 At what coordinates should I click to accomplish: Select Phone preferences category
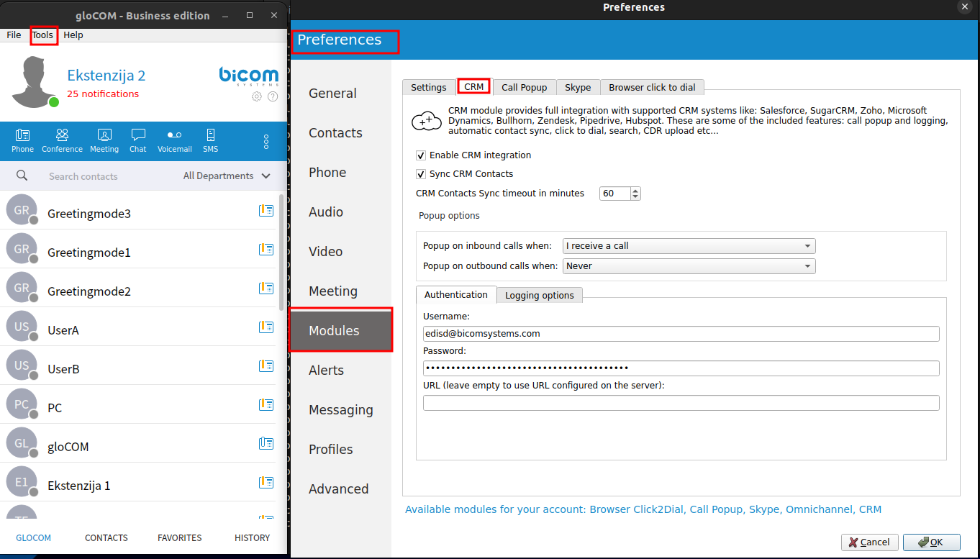point(340,173)
